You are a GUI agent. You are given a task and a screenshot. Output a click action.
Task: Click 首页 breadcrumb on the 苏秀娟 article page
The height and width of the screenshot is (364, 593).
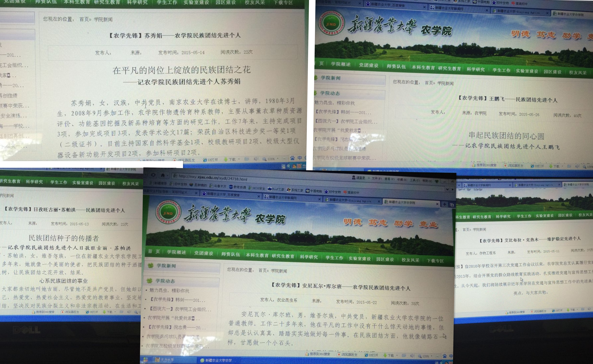click(x=84, y=19)
